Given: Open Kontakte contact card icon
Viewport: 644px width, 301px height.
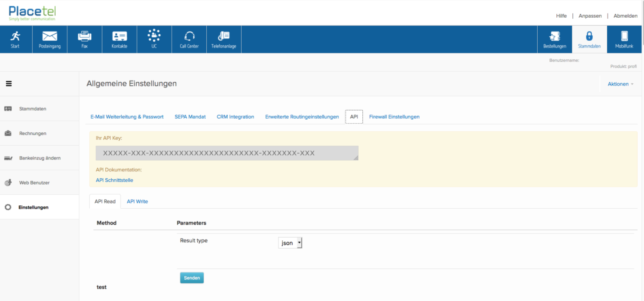Looking at the screenshot, I should [119, 36].
